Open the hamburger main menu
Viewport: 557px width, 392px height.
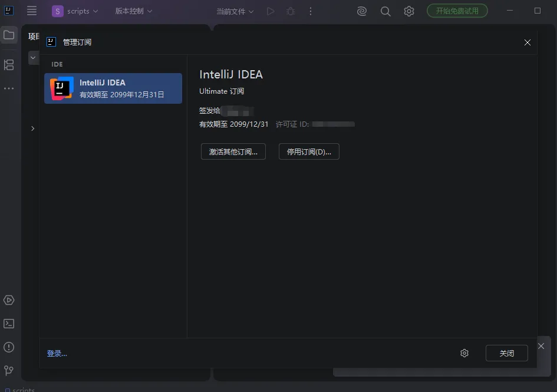click(x=32, y=11)
